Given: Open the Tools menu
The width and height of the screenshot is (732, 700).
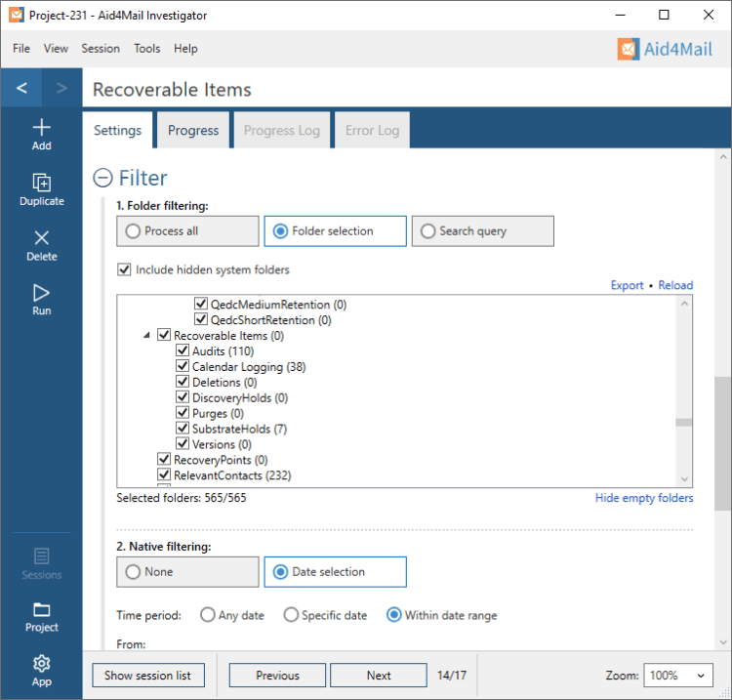Looking at the screenshot, I should point(147,49).
